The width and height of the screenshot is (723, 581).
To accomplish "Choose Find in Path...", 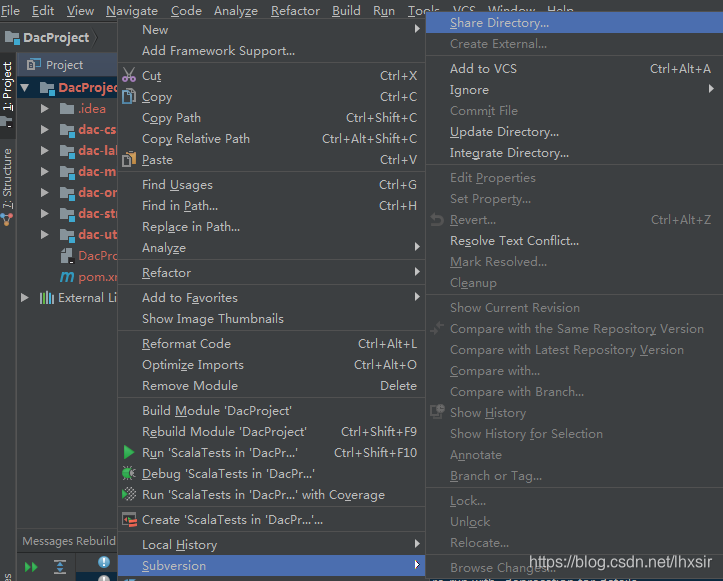I will pos(271,206).
